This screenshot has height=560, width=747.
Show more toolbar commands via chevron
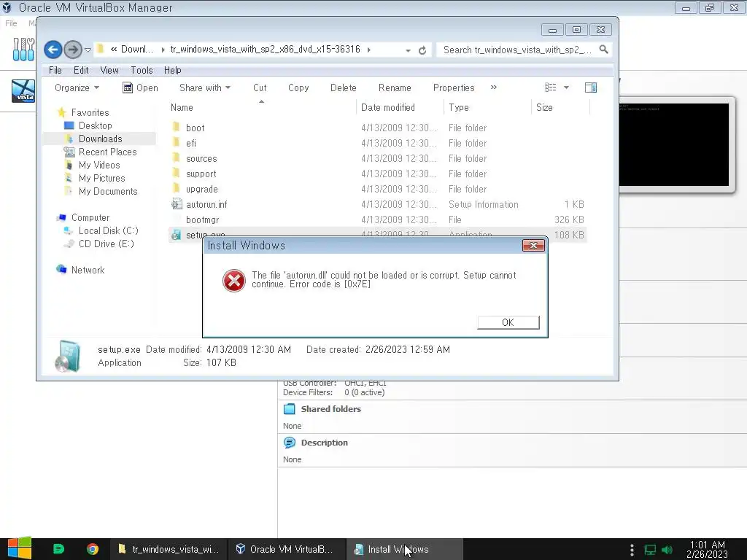(x=494, y=87)
